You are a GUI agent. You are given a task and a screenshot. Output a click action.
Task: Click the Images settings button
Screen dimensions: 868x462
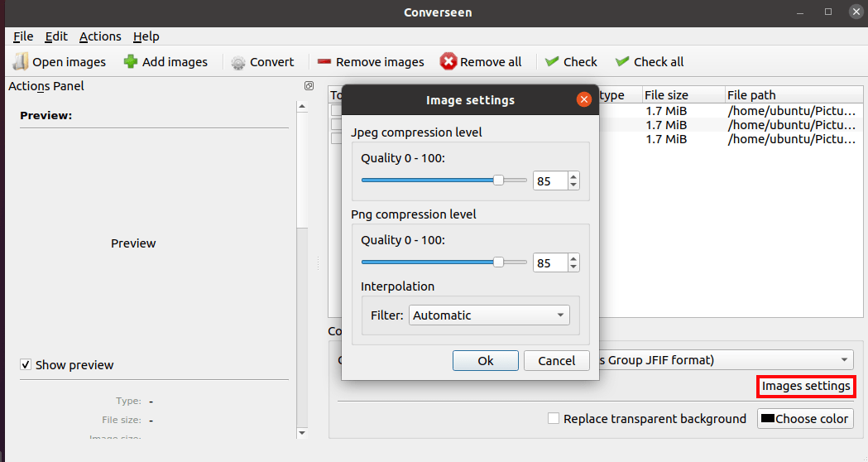(x=805, y=386)
